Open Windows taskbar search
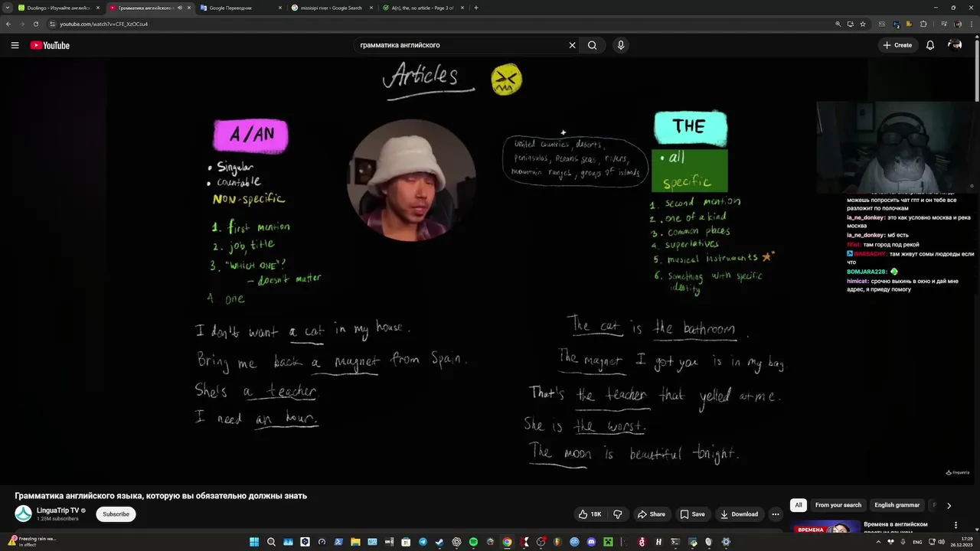 pos(271,542)
